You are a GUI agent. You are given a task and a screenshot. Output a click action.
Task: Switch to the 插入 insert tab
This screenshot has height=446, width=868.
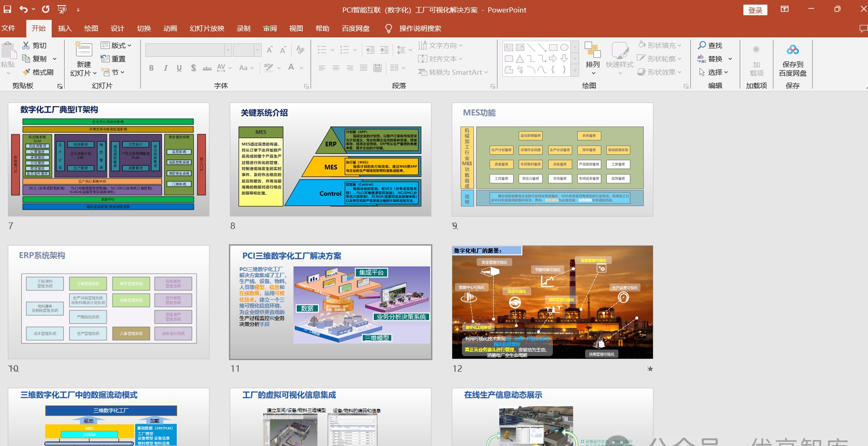(x=65, y=28)
